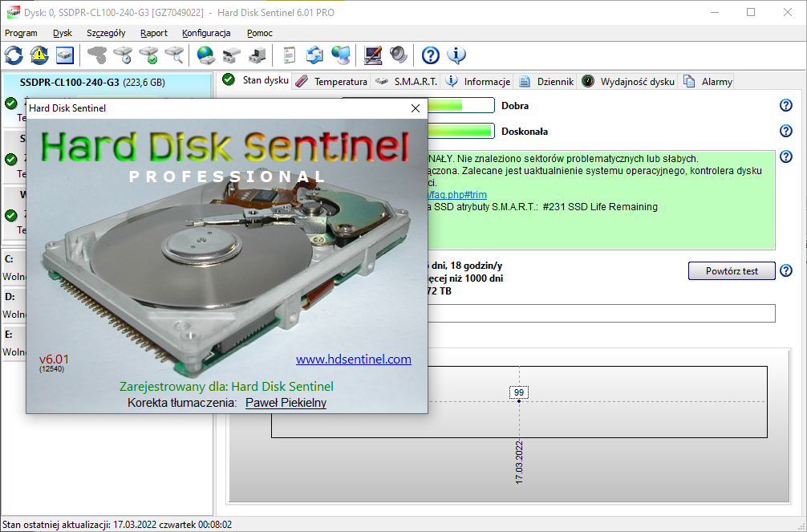Switch to the Stan dysku tab
This screenshot has height=532, width=807.
pyautogui.click(x=255, y=80)
